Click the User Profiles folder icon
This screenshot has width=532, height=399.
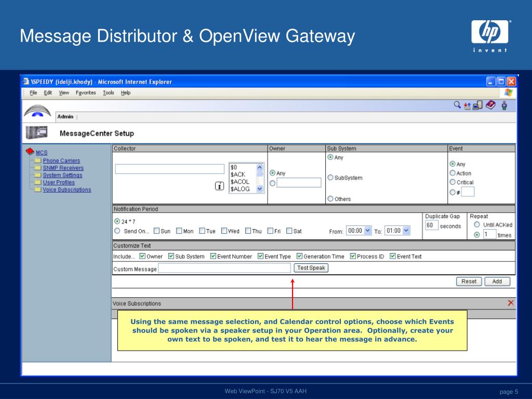tap(38, 182)
